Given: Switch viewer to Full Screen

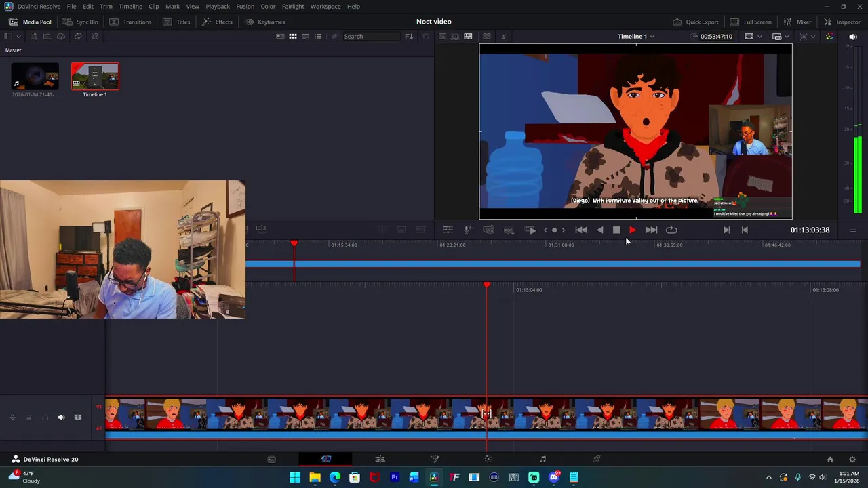Looking at the screenshot, I should [751, 22].
